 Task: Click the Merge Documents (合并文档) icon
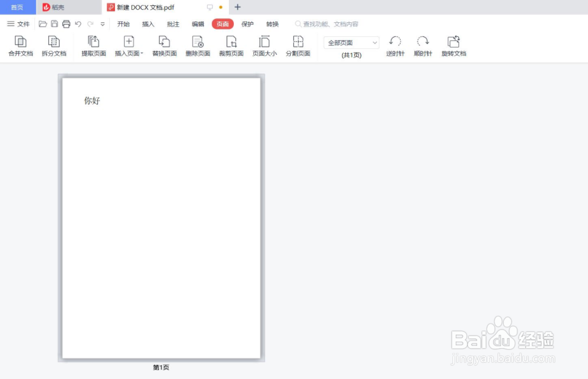(21, 42)
